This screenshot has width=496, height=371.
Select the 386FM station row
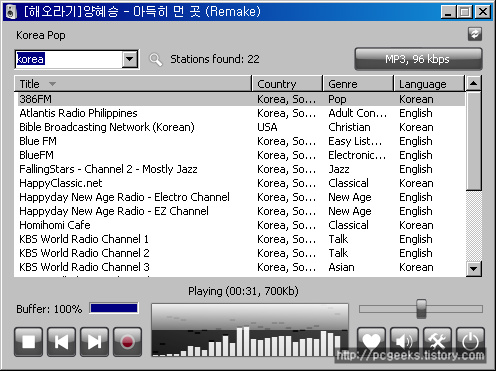click(241, 99)
